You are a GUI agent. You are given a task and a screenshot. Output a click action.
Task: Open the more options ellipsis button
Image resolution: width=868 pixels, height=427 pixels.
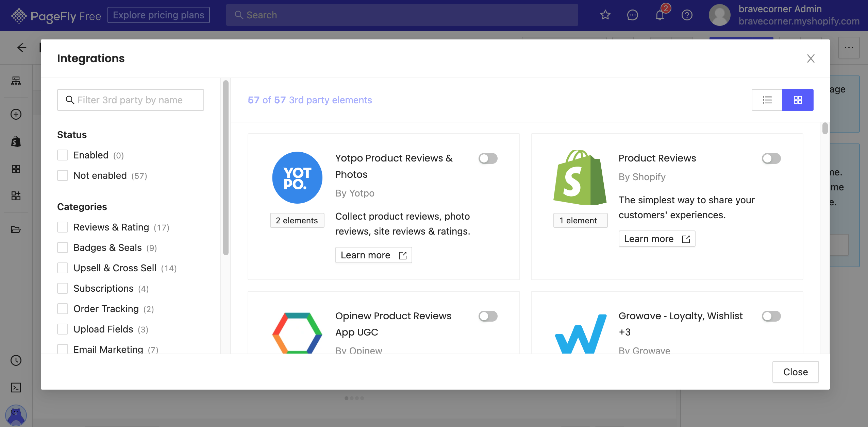(x=849, y=48)
